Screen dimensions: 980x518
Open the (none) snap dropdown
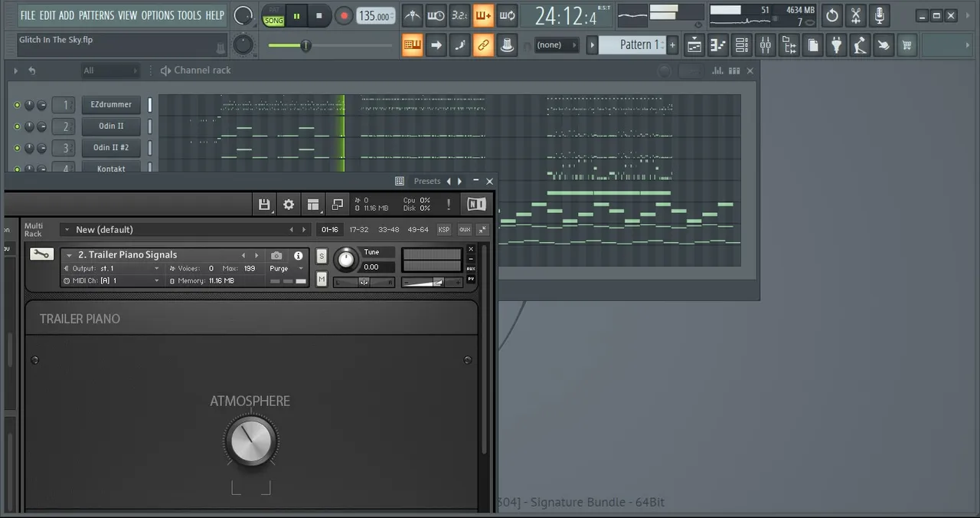(557, 45)
